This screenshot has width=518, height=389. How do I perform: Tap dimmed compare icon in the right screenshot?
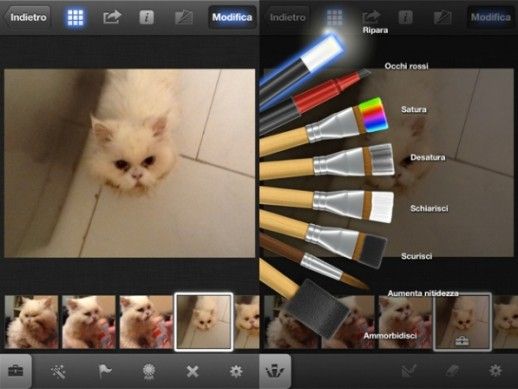(443, 17)
